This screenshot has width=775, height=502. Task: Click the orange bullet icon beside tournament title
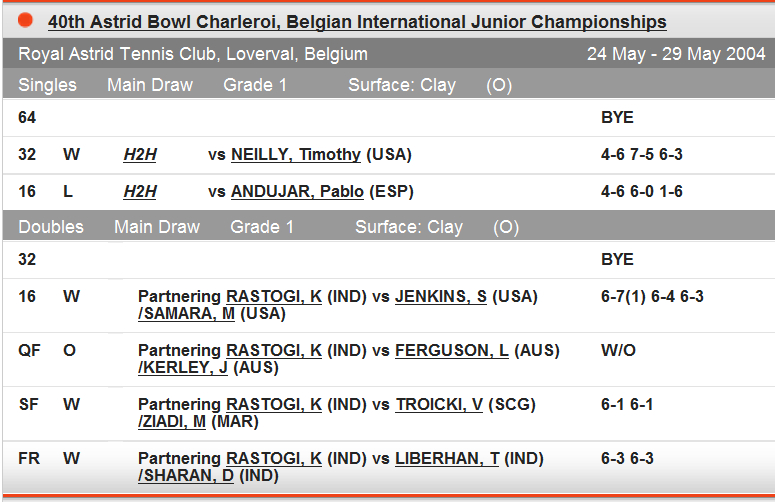tap(26, 20)
